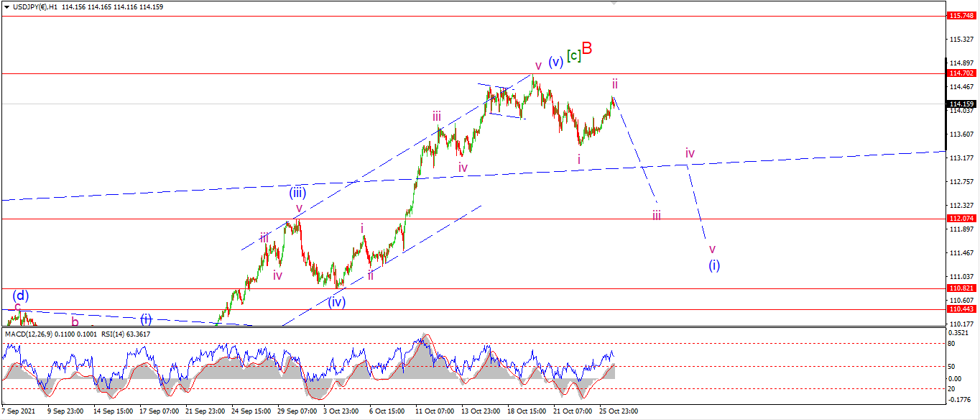The height and width of the screenshot is (420, 980).
Task: Click the 7 Sep 2021 date on time axis
Action: point(19,411)
